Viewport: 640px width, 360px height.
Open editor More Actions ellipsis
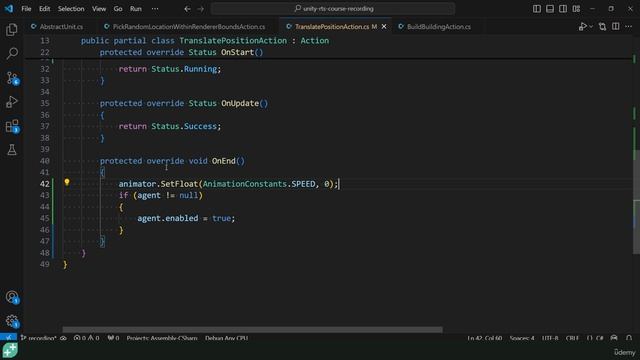pyautogui.click(x=629, y=27)
